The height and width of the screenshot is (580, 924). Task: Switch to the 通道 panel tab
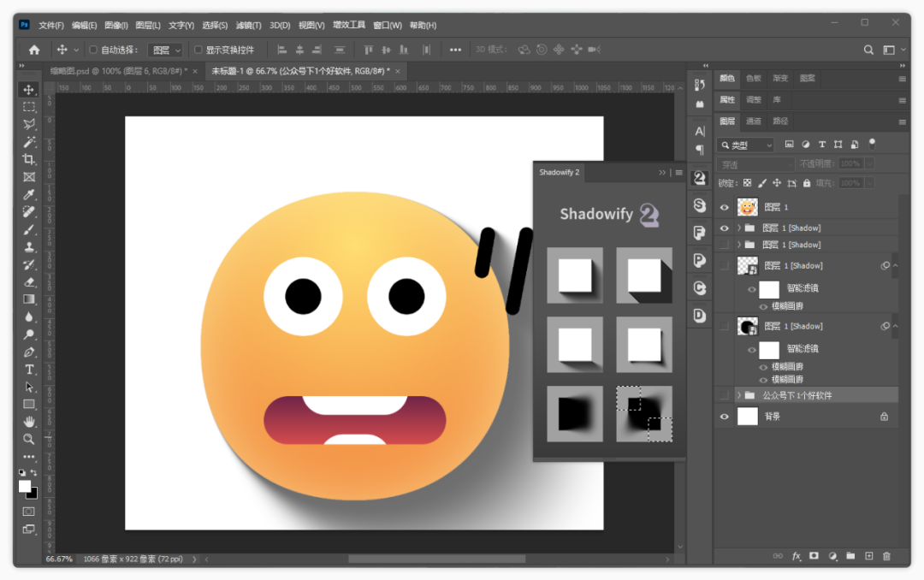[754, 121]
